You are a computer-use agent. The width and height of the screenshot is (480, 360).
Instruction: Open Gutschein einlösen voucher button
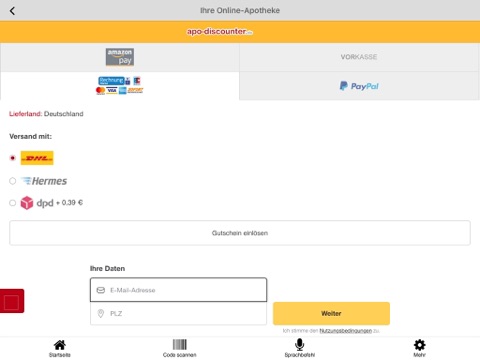(240, 233)
